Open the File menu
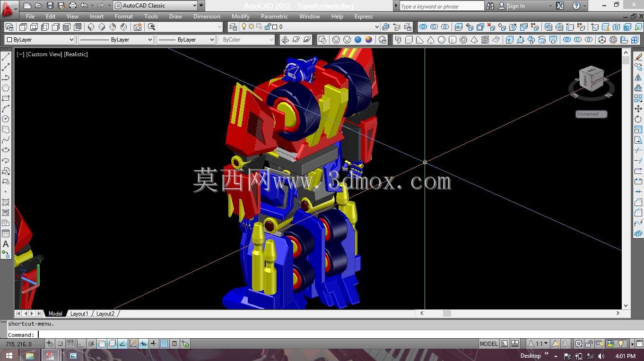Image resolution: width=644 pixels, height=361 pixels. [x=30, y=17]
